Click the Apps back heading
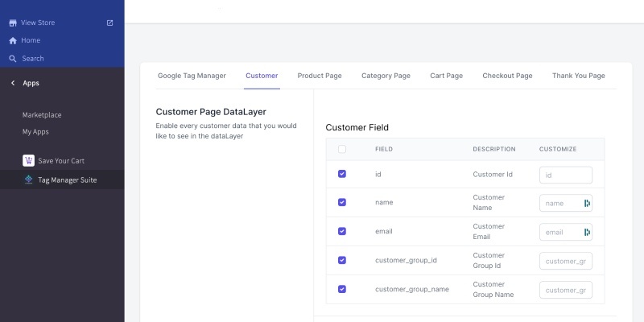The image size is (644, 322). (x=31, y=83)
